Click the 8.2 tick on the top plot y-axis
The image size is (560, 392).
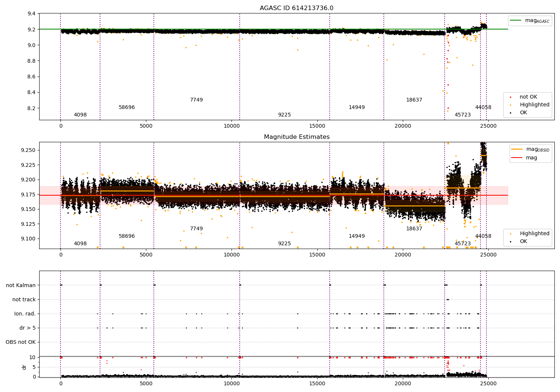[32, 108]
